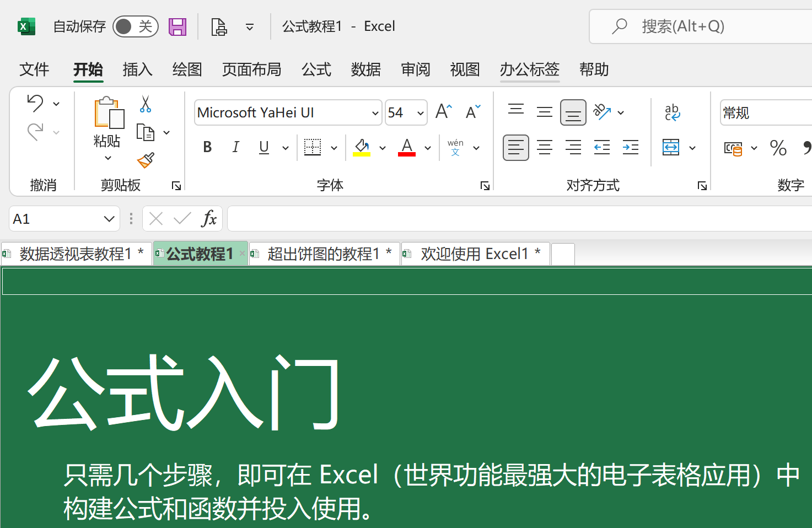Image resolution: width=812 pixels, height=528 pixels.
Task: Increase font size with larger A
Action: coord(444,112)
